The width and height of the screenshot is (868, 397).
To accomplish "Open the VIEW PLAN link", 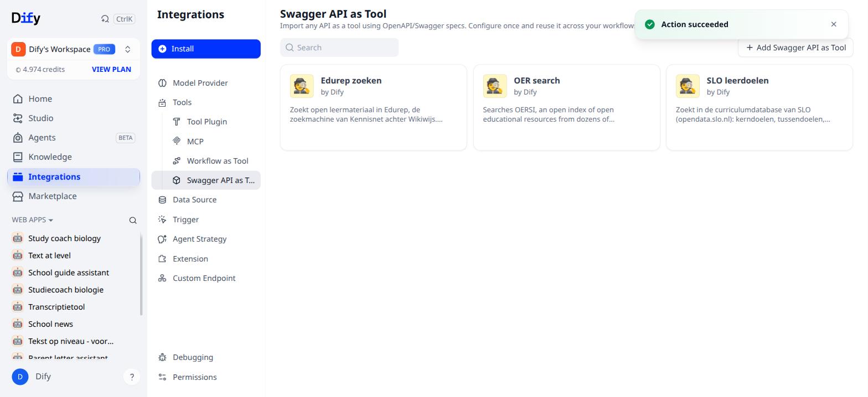I will [x=111, y=69].
